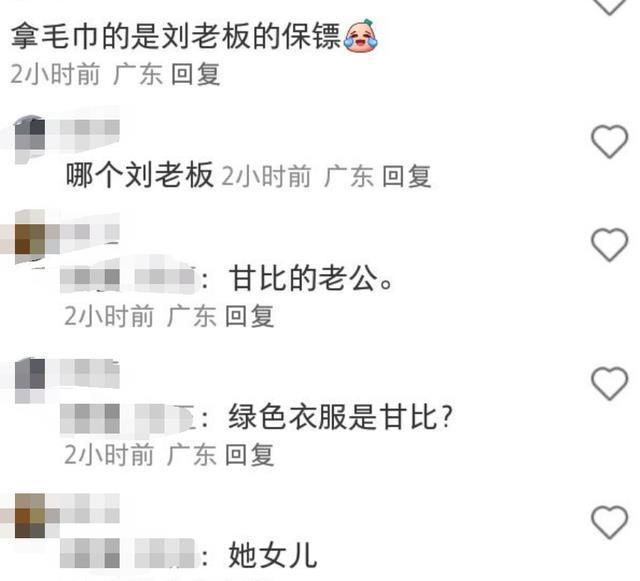Like the "她女儿" reply
The width and height of the screenshot is (640, 581).
(609, 522)
